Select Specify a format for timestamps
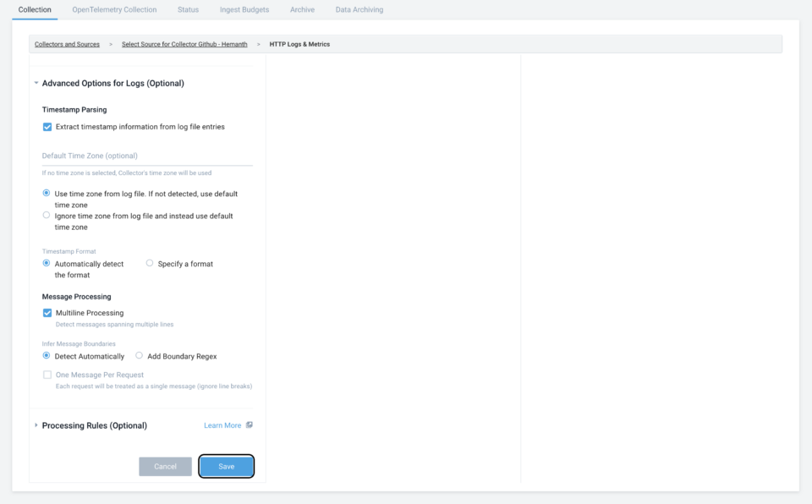The width and height of the screenshot is (812, 504). pyautogui.click(x=150, y=263)
